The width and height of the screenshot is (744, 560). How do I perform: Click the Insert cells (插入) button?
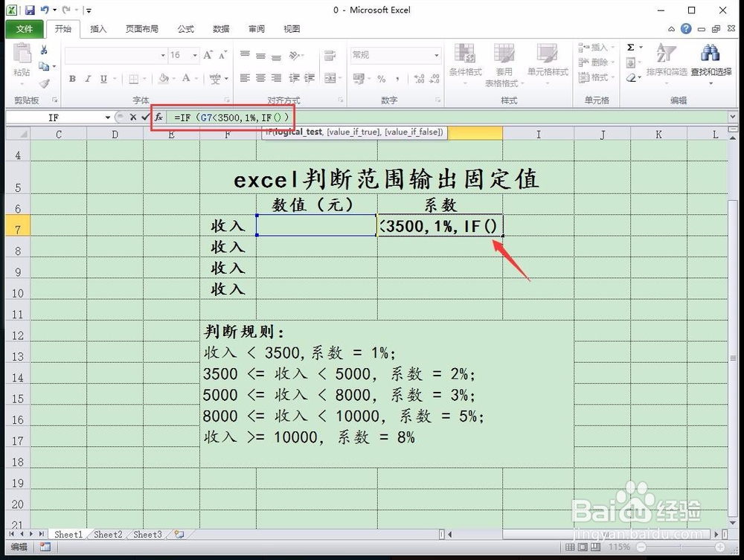click(x=596, y=48)
